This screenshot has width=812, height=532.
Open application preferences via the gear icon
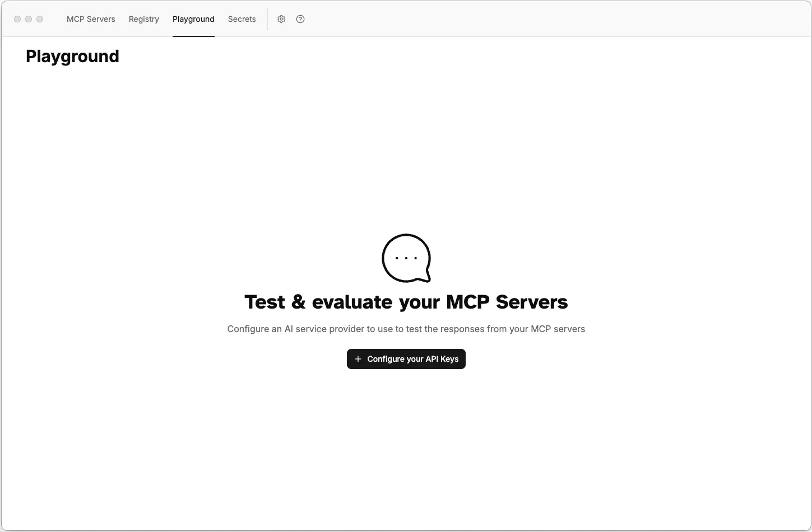point(281,18)
